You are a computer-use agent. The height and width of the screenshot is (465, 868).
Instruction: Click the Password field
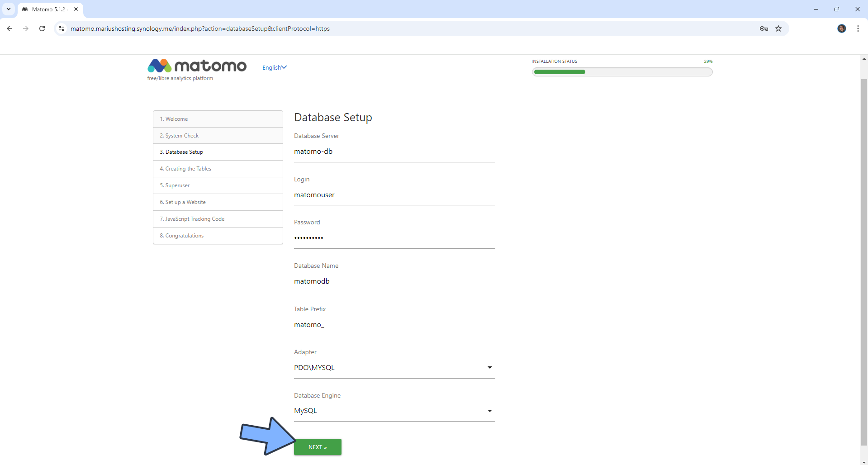[394, 238]
